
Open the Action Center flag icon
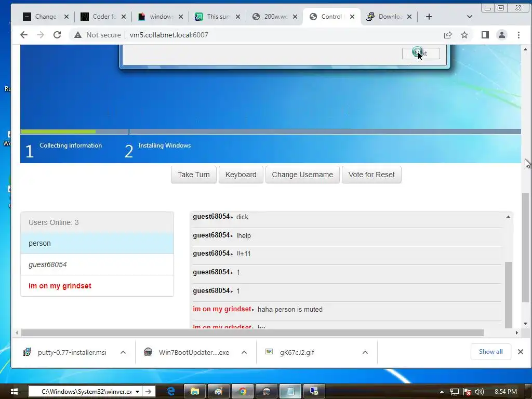tap(467, 392)
